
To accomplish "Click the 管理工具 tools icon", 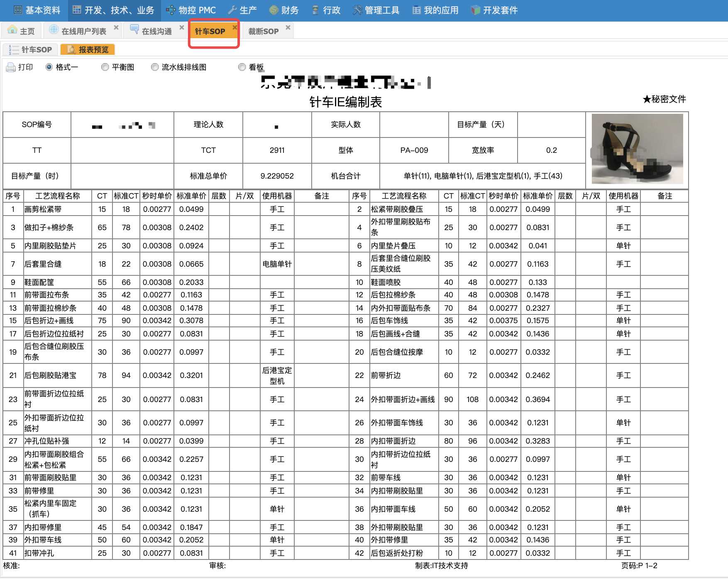I will [357, 10].
